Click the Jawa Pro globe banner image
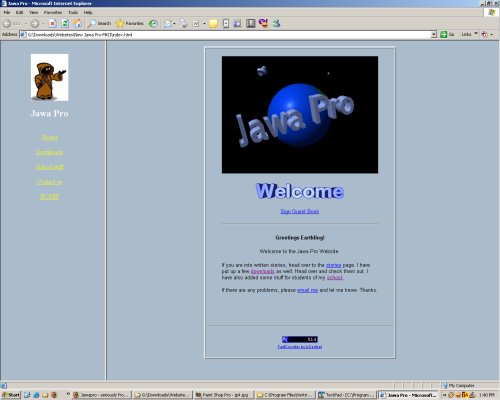The image size is (500, 400). 300,115
